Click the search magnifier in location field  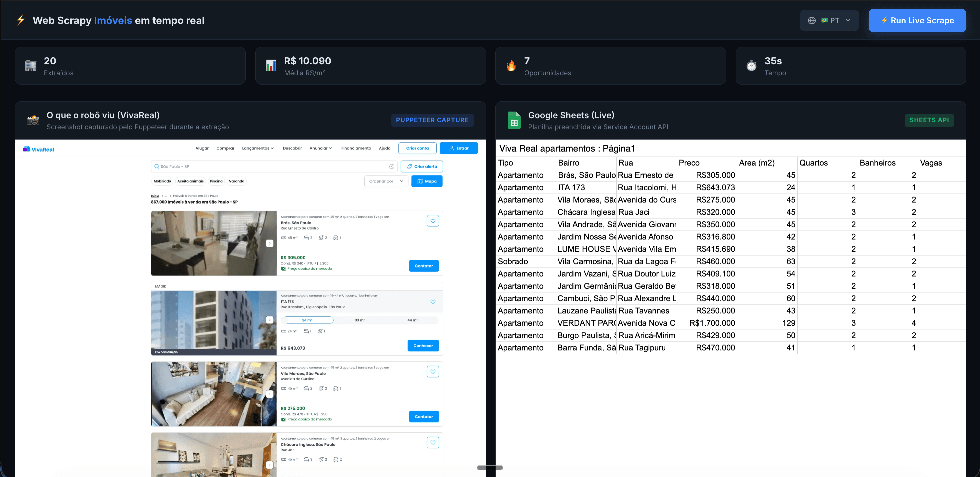(156, 166)
